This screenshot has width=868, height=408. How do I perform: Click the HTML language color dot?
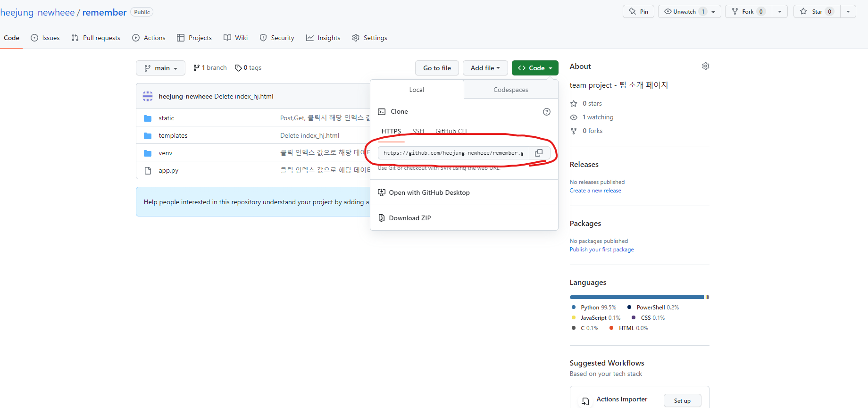point(611,328)
